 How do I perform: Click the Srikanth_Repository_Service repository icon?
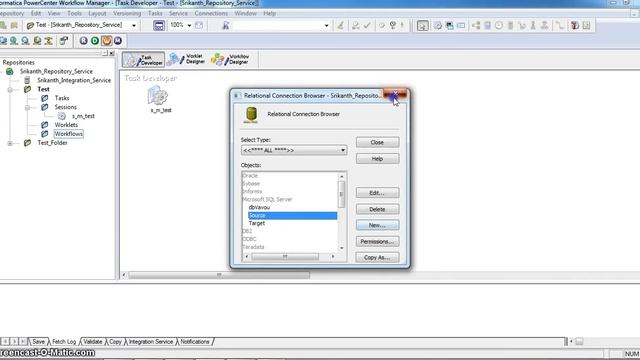(9, 71)
